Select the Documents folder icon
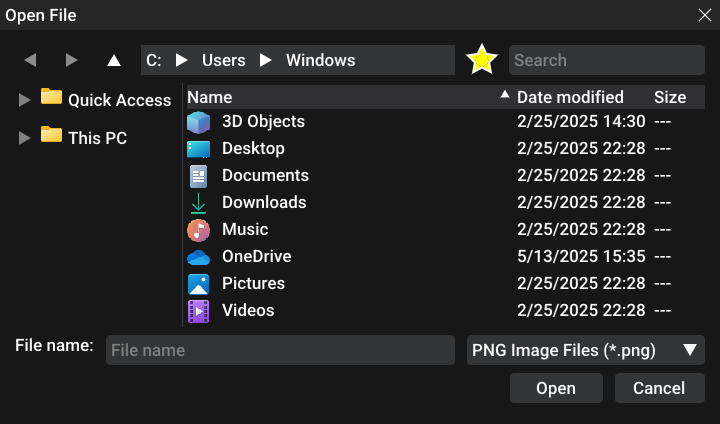This screenshot has height=424, width=720. pyautogui.click(x=199, y=176)
